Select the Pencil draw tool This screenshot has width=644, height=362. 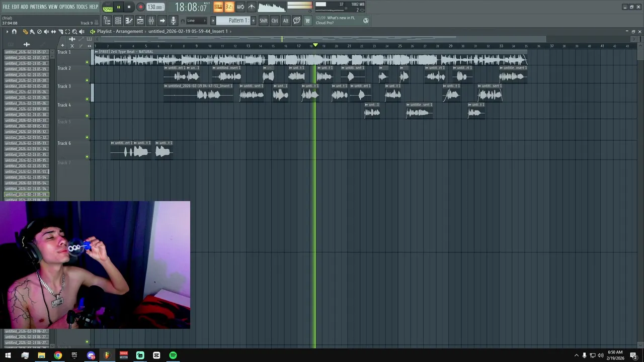coord(25,32)
